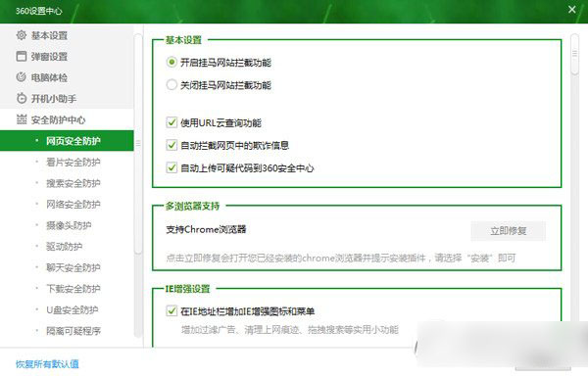Select 驱动防护 sub-item

[x=67, y=246]
